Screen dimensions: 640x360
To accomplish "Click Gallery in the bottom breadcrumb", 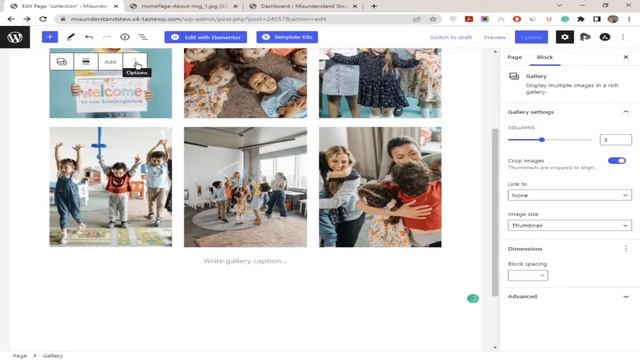I will (53, 356).
